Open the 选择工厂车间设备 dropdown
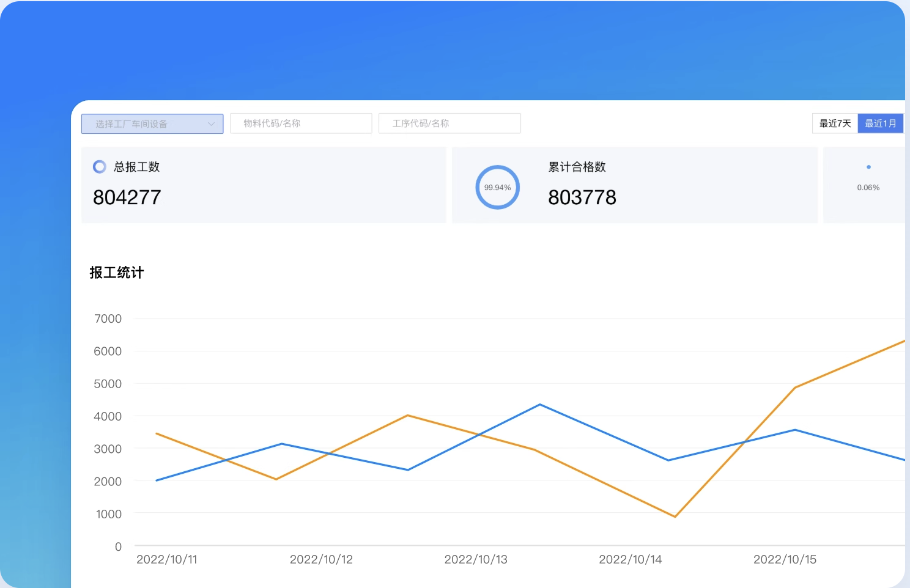Image resolution: width=910 pixels, height=588 pixels. click(152, 123)
